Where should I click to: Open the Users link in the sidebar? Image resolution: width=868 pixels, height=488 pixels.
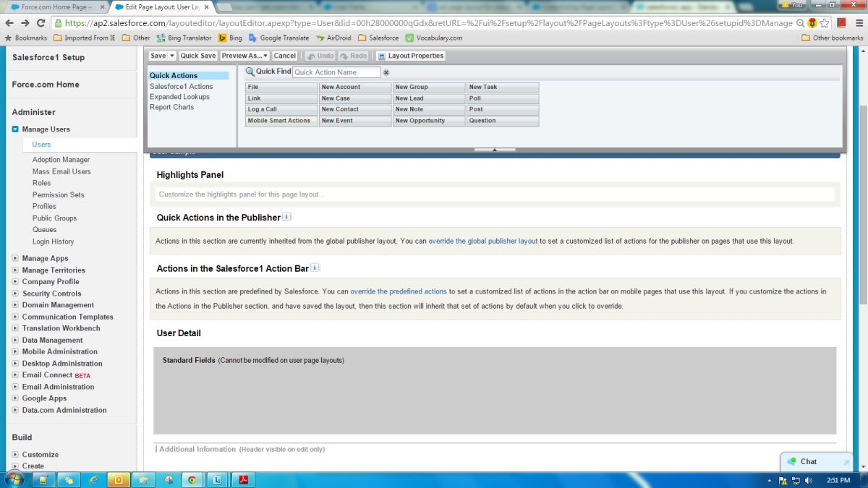click(41, 145)
